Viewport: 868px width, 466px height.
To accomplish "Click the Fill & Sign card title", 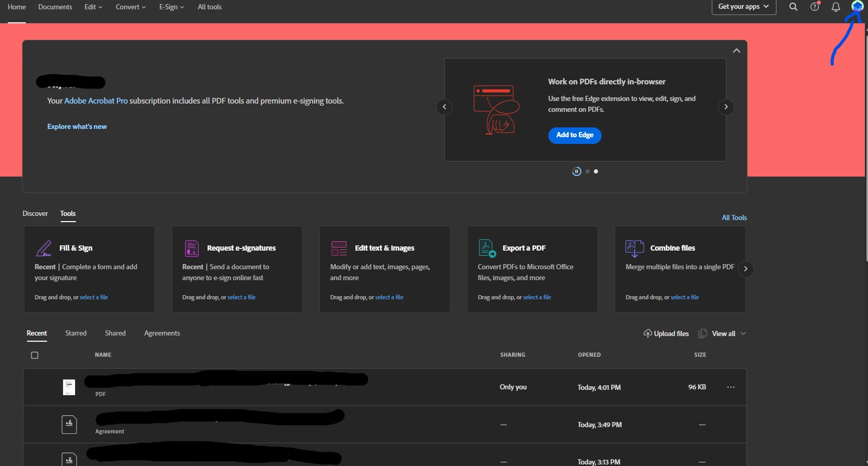I will pyautogui.click(x=76, y=249).
